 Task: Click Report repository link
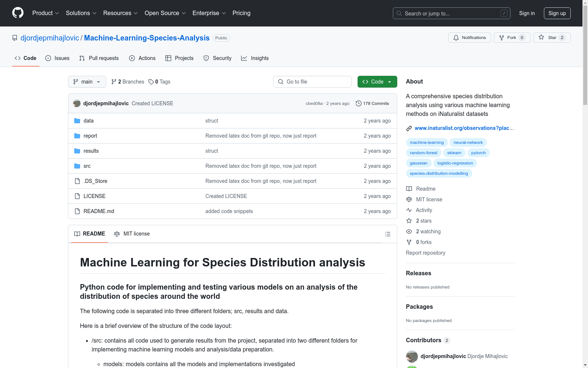click(x=426, y=253)
